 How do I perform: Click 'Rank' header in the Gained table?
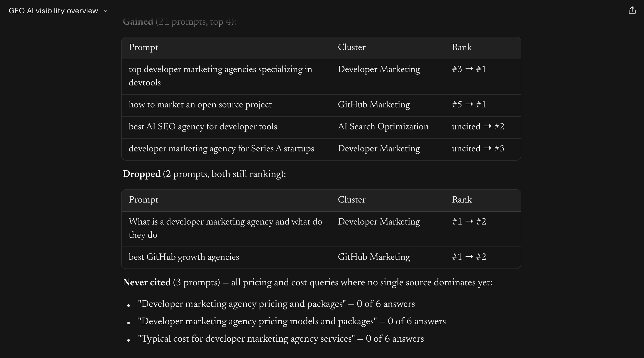462,47
